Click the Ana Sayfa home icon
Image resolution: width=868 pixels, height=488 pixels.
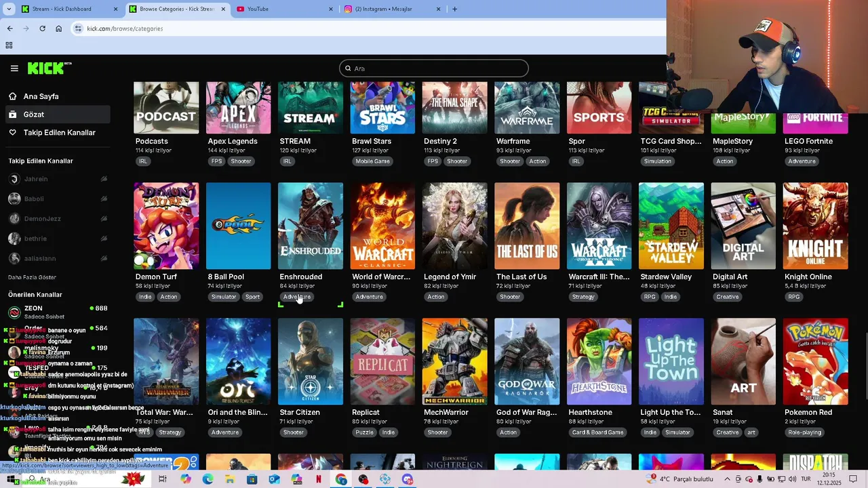point(13,96)
